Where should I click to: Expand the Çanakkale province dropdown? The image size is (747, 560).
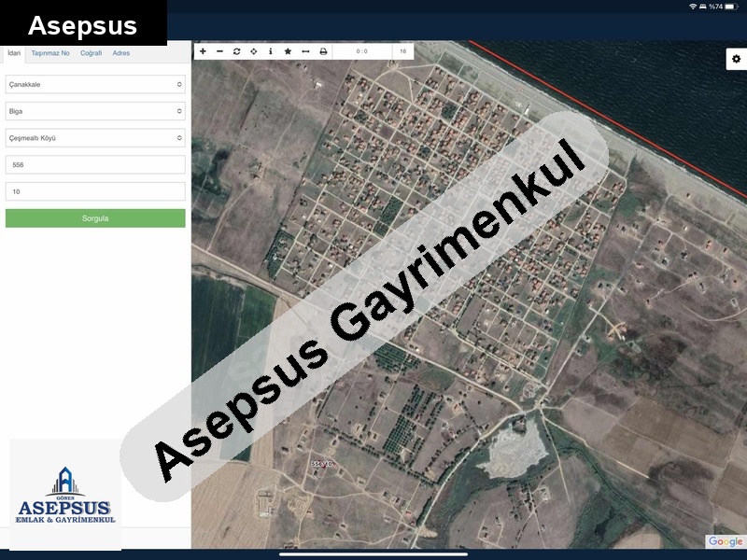click(95, 84)
